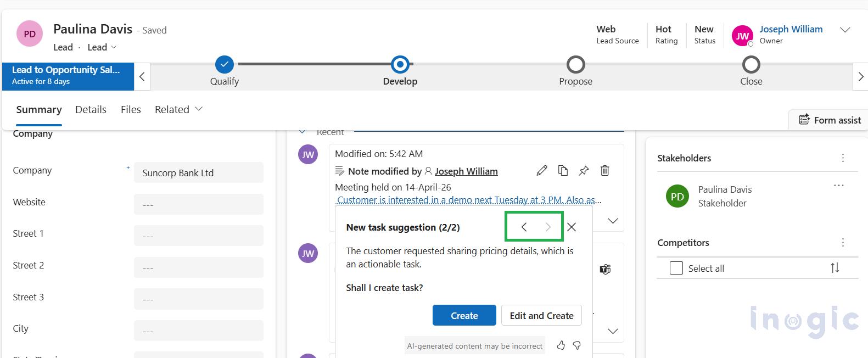Click the New Status value
Screen dimensions: 868x358
point(704,29)
